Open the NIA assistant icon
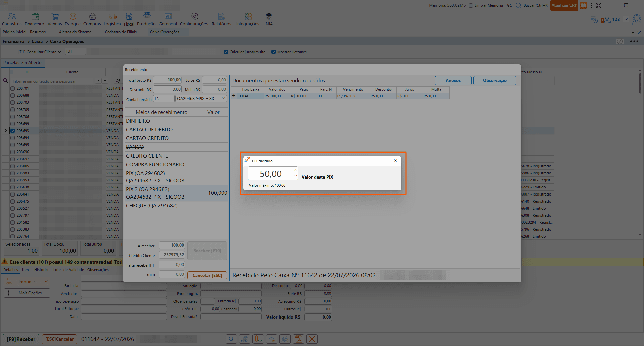644x346 pixels. click(269, 16)
